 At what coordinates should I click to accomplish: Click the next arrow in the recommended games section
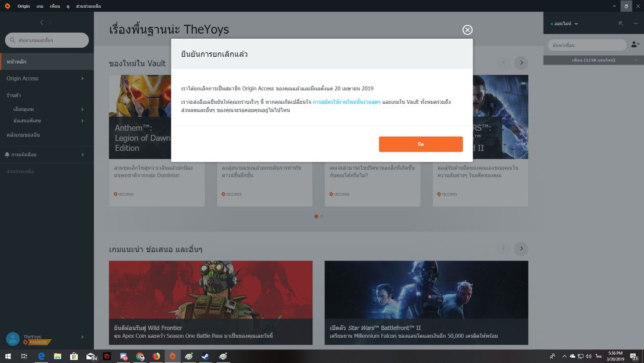(521, 249)
